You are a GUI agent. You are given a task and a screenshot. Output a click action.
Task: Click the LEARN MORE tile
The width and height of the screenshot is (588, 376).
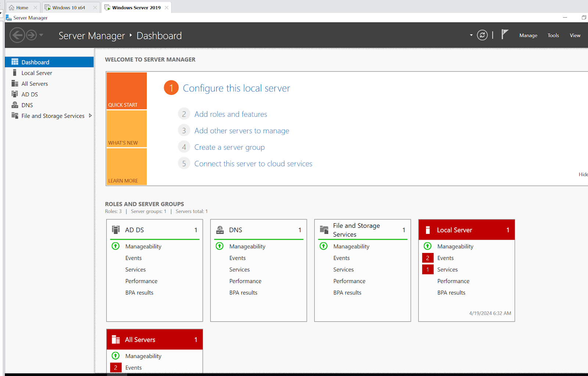click(x=126, y=167)
